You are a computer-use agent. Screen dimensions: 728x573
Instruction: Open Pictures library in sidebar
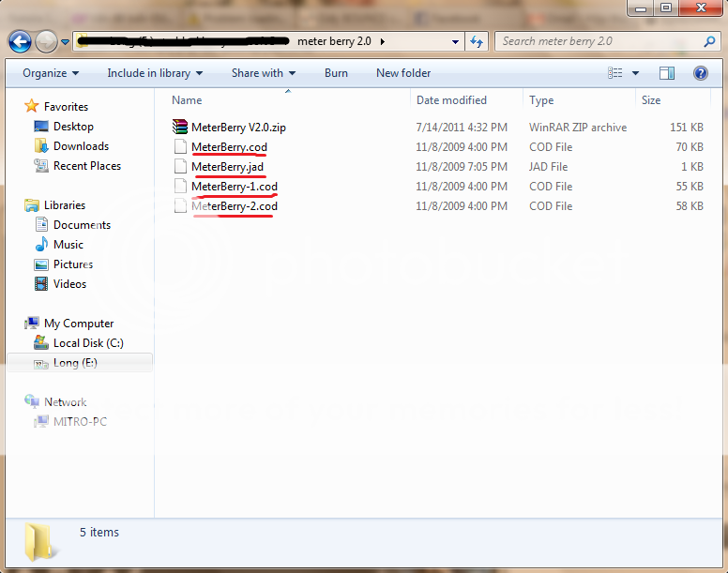[x=73, y=264]
